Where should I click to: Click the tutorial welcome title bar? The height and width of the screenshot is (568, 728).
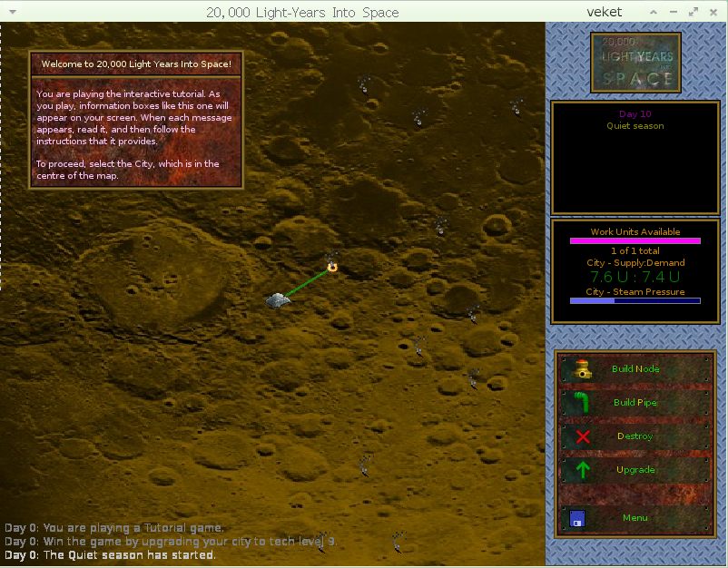[x=136, y=64]
